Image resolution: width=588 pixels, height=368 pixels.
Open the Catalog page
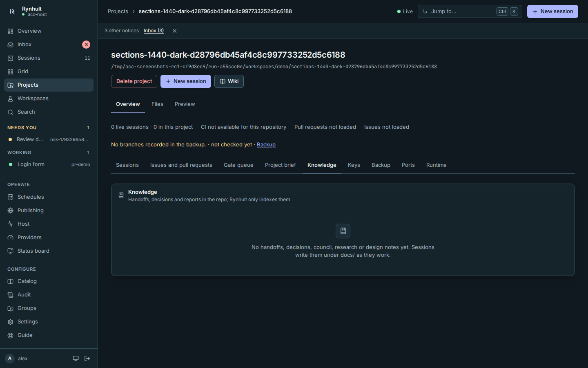point(49,281)
